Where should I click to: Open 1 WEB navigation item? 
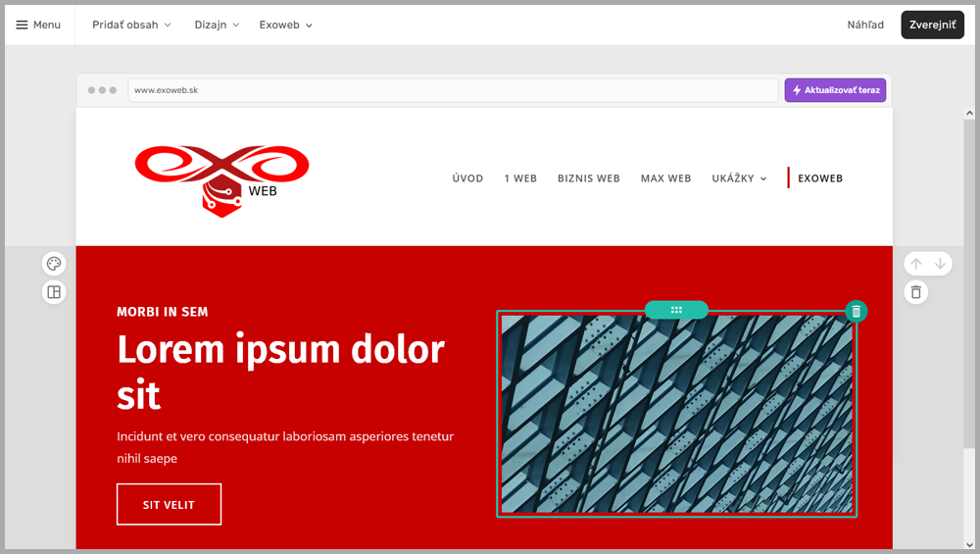[x=520, y=178]
